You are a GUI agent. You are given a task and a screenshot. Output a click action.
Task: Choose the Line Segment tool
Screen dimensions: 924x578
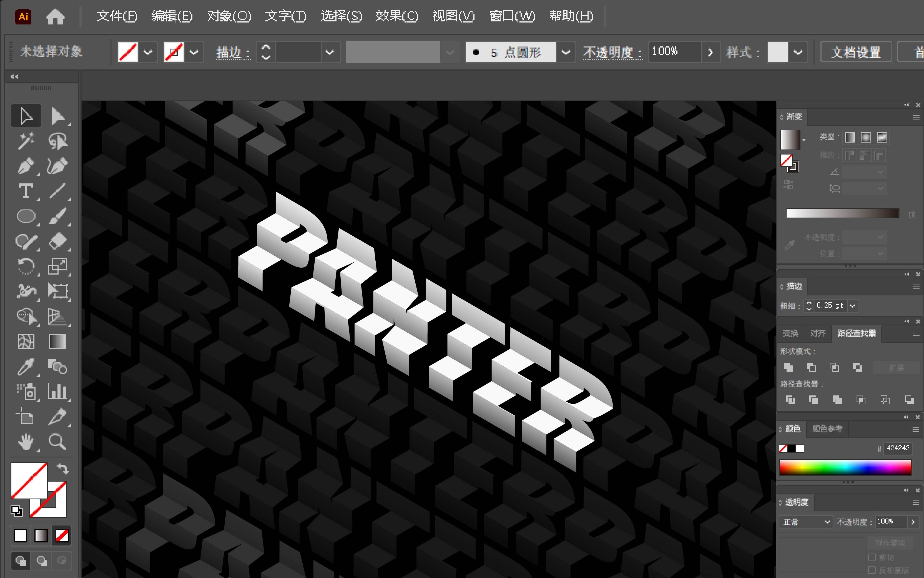coord(58,191)
